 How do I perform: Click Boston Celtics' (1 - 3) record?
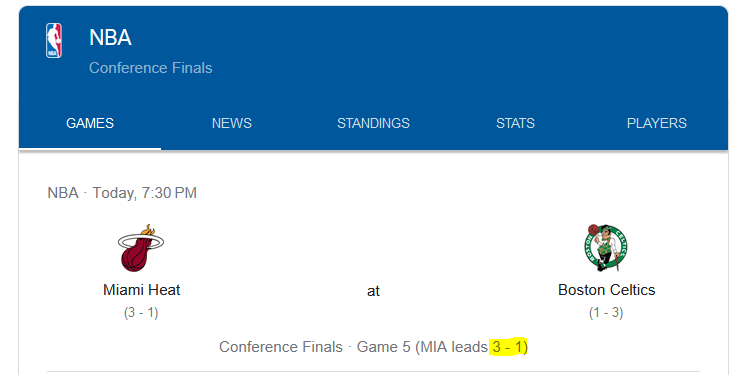(x=606, y=312)
